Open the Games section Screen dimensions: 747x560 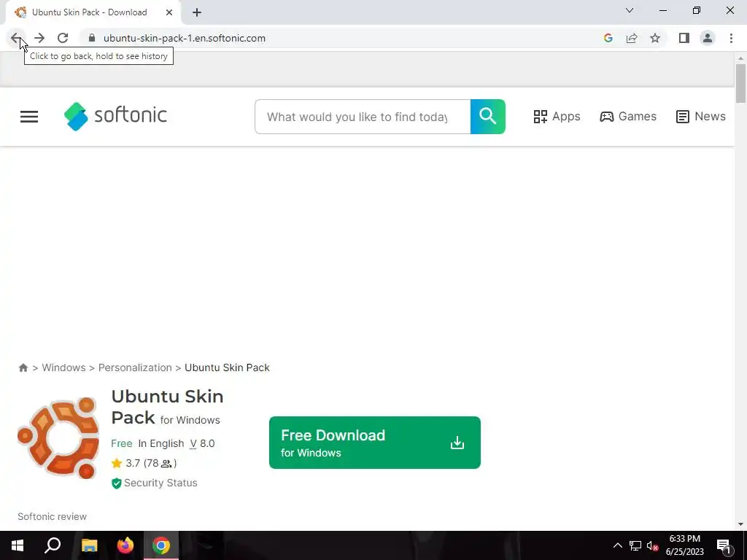(628, 116)
